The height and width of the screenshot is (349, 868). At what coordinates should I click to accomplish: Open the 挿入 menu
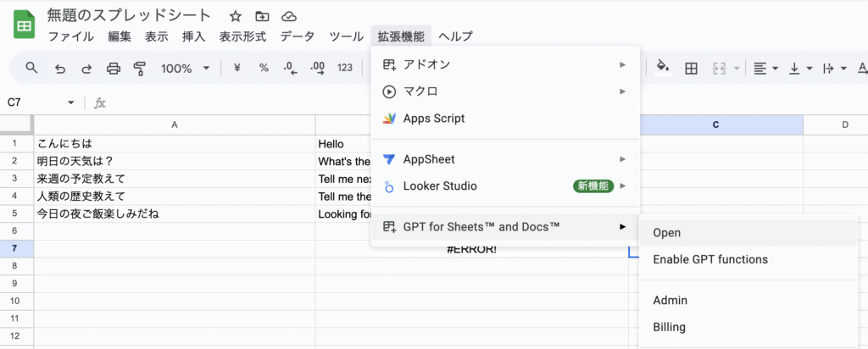[194, 36]
